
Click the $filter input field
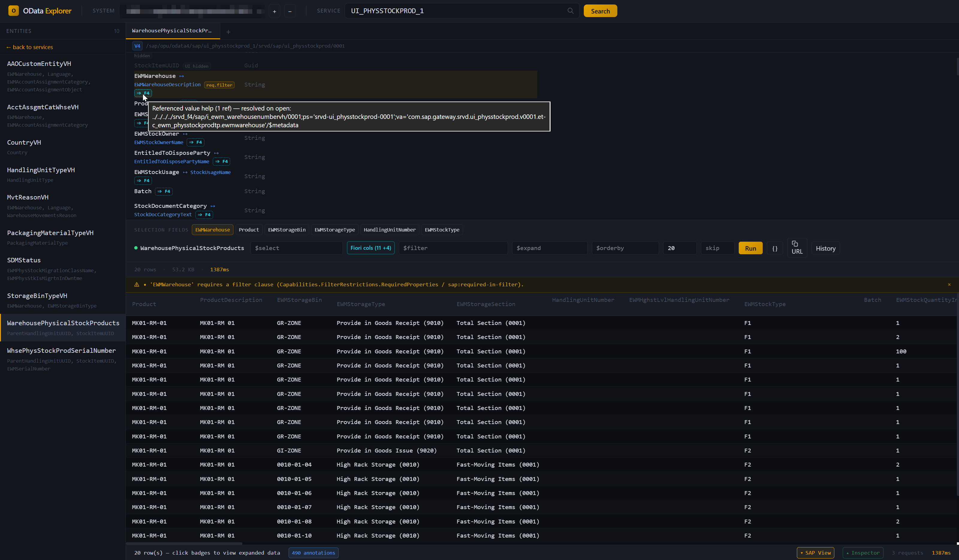(453, 248)
